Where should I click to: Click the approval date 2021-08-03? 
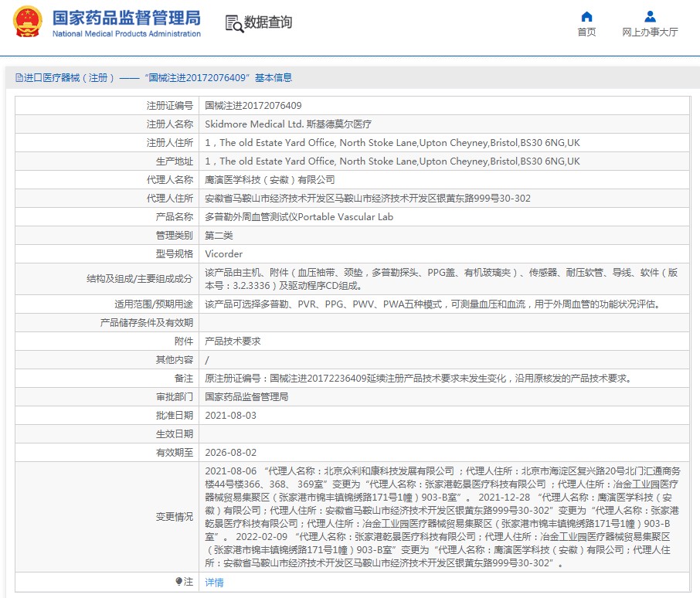(x=230, y=415)
